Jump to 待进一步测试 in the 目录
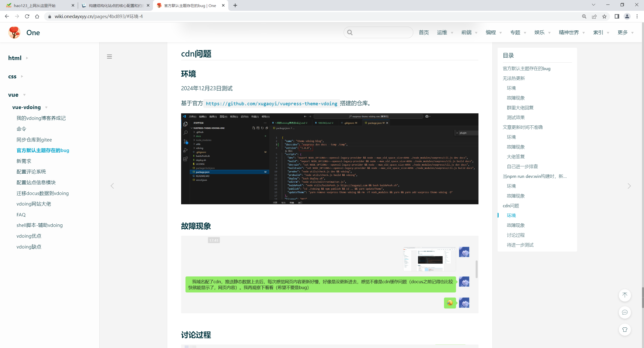The width and height of the screenshot is (644, 348). tap(520, 245)
